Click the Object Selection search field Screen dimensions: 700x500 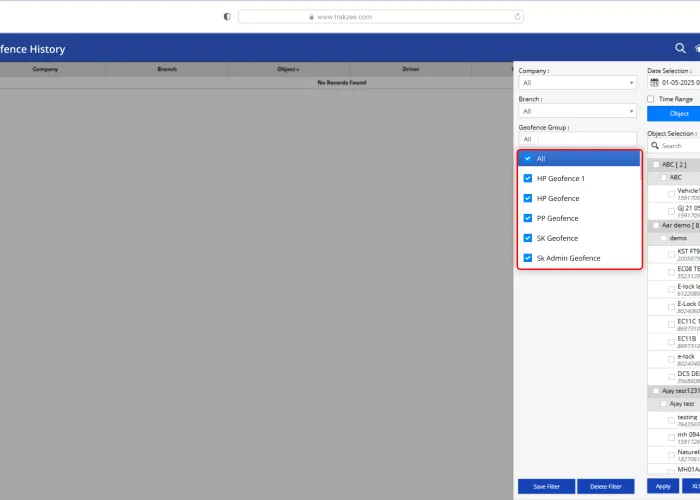pyautogui.click(x=680, y=146)
